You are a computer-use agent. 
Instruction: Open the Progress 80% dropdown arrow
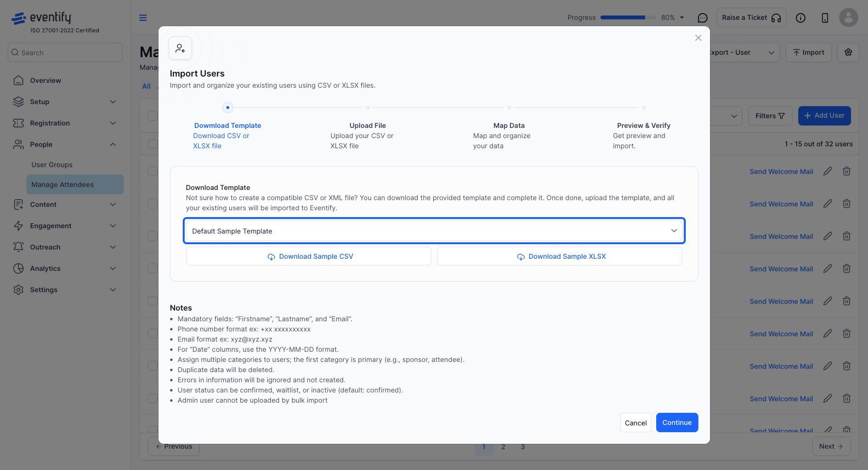tap(682, 17)
